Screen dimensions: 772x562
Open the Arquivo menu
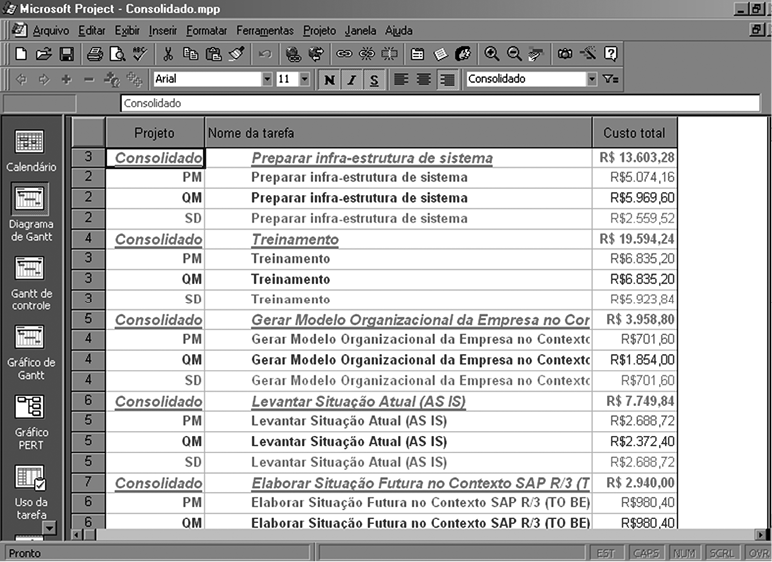click(x=51, y=31)
